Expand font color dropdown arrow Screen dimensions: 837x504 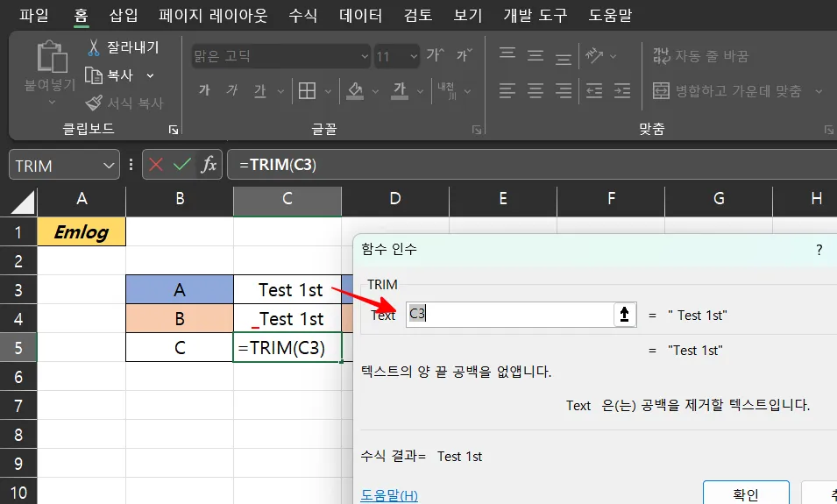(420, 91)
